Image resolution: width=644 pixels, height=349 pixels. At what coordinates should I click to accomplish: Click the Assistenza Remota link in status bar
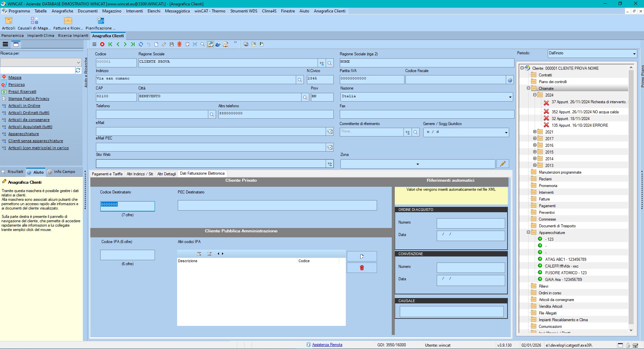[327, 345]
